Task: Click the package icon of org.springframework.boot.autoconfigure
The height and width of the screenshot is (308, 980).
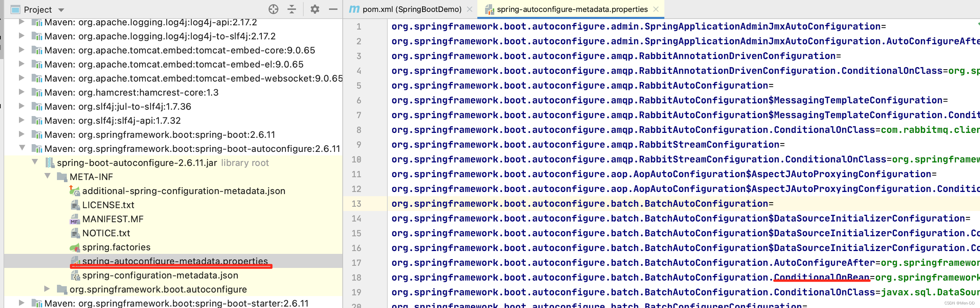Action: [62, 289]
